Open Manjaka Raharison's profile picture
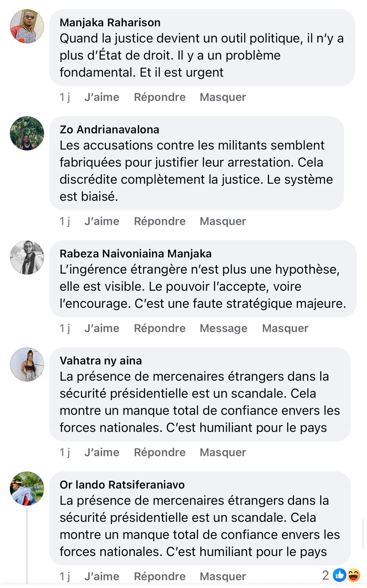 click(27, 26)
